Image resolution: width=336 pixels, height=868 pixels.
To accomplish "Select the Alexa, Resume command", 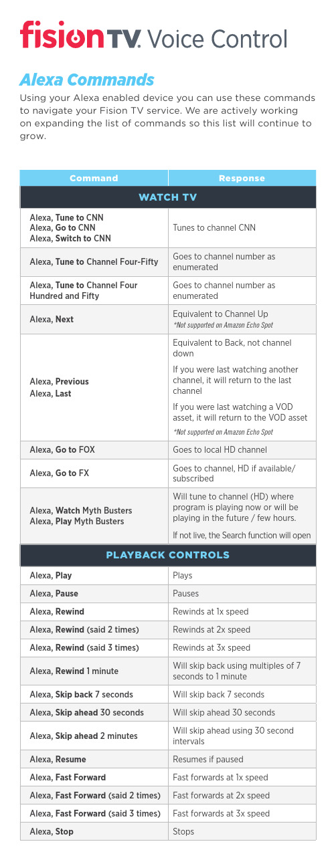I will pyautogui.click(x=58, y=760).
